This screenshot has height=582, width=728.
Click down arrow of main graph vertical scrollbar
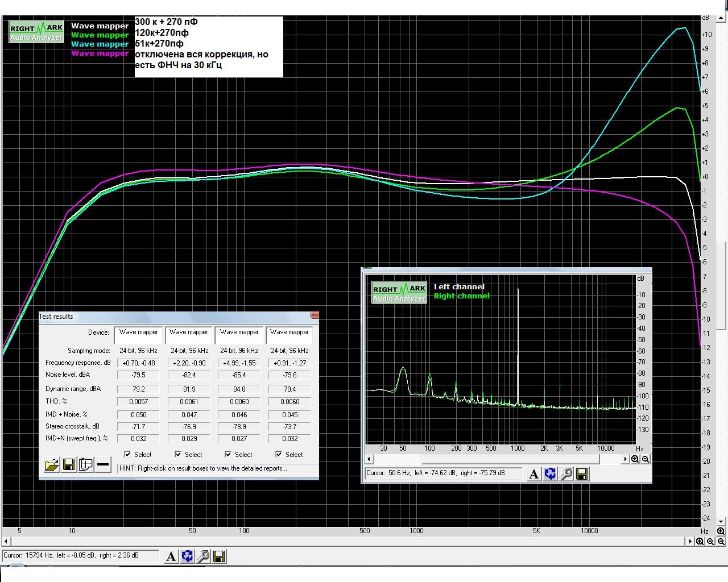721,520
